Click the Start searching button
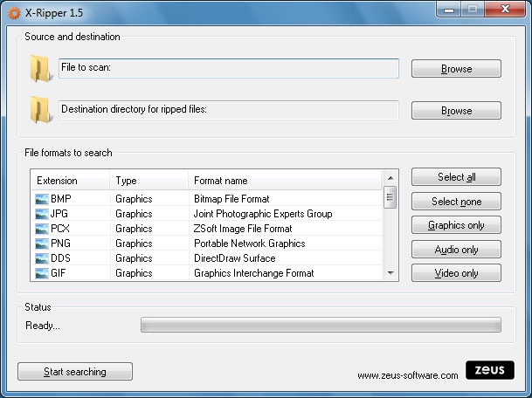This screenshot has width=532, height=398. 75,372
